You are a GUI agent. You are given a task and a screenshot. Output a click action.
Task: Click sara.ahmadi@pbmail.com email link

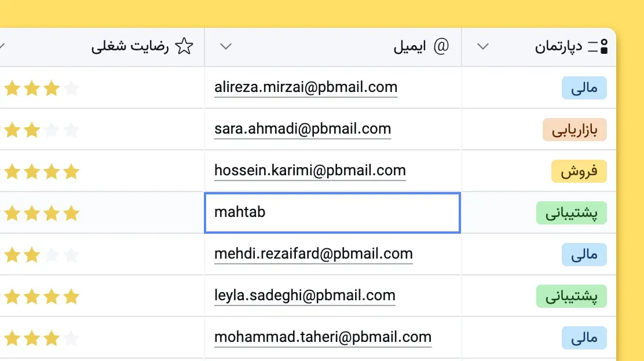[302, 129]
